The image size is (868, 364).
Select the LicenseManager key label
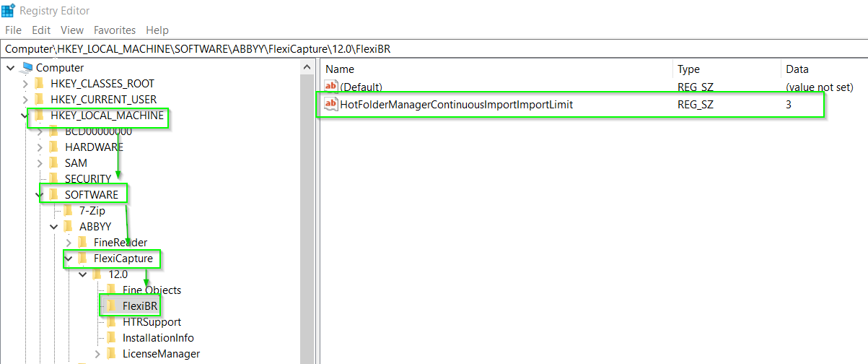click(x=161, y=354)
